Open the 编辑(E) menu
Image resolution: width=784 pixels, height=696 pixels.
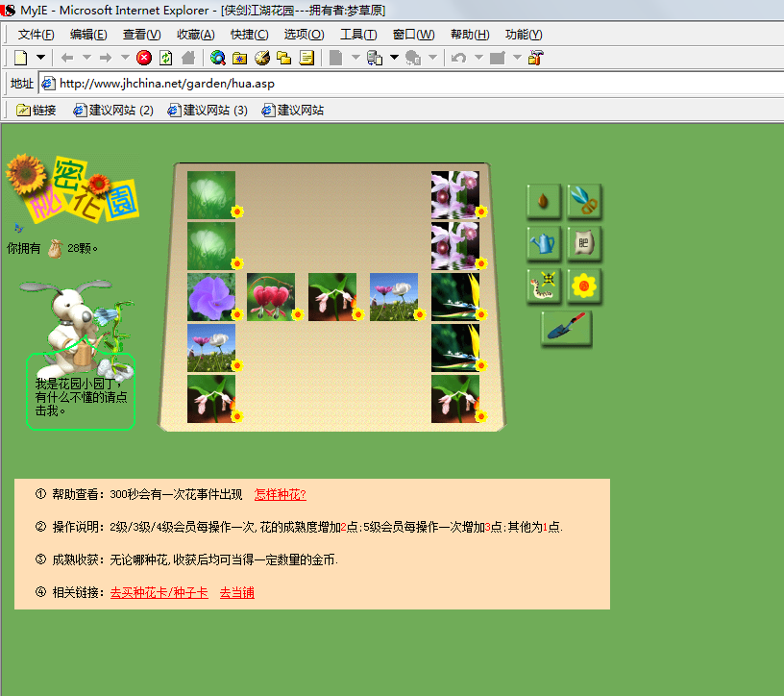(88, 35)
